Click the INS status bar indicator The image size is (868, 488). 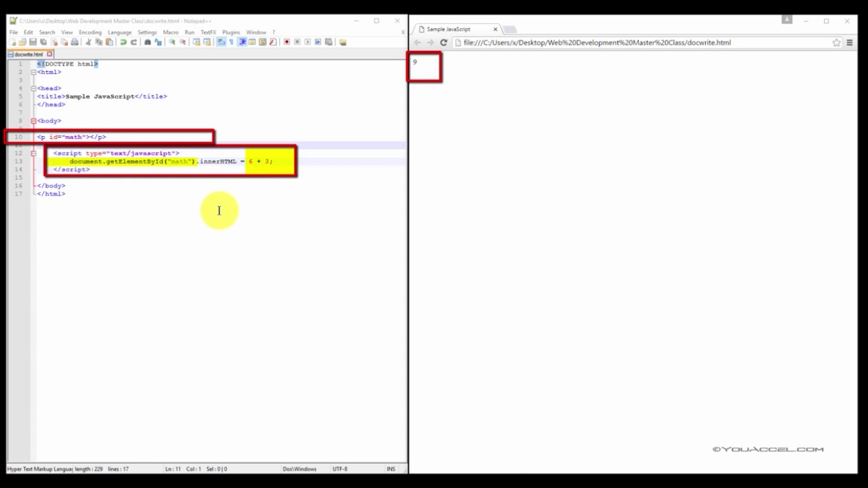(x=391, y=469)
